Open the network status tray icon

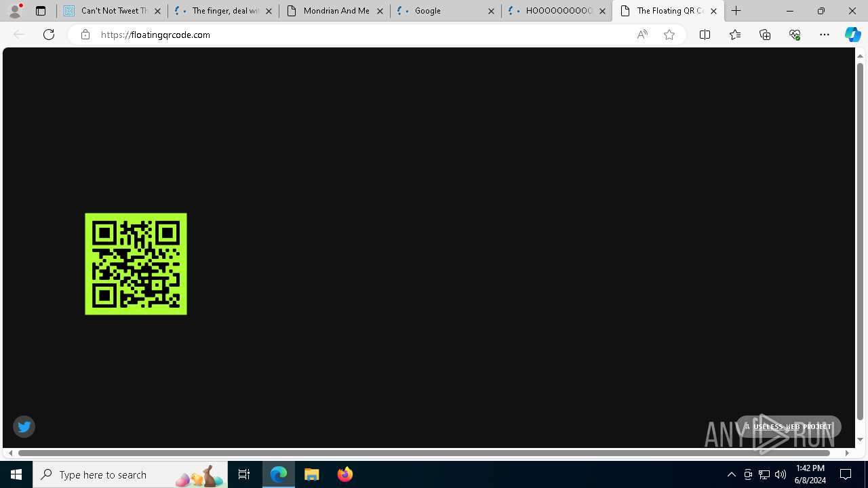764,474
